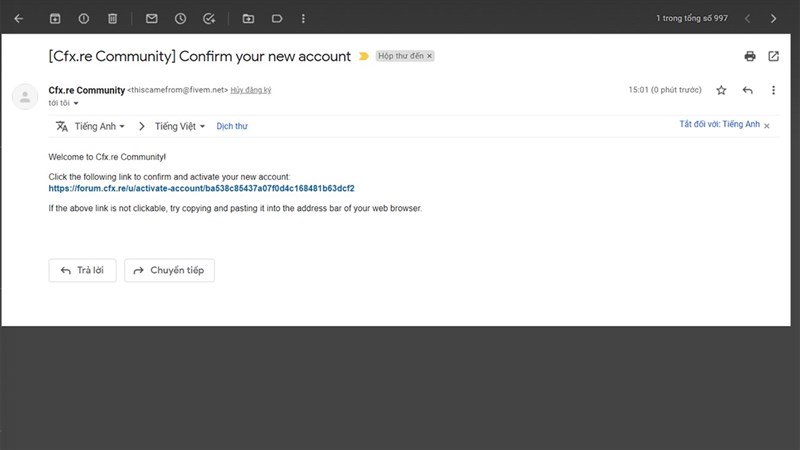Click the '1 trong tổng số 997' counter
This screenshot has height=450, width=800.
pos(692,18)
